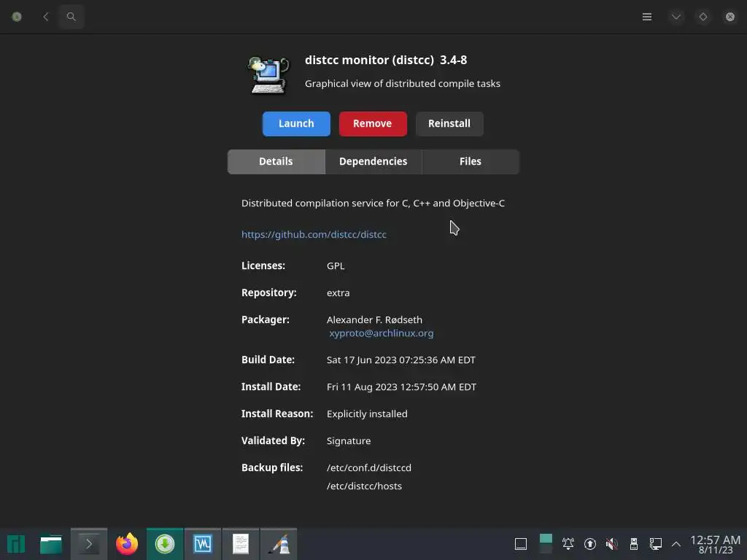Open the network connection tray icon
This screenshot has height=560, width=747.
[656, 544]
